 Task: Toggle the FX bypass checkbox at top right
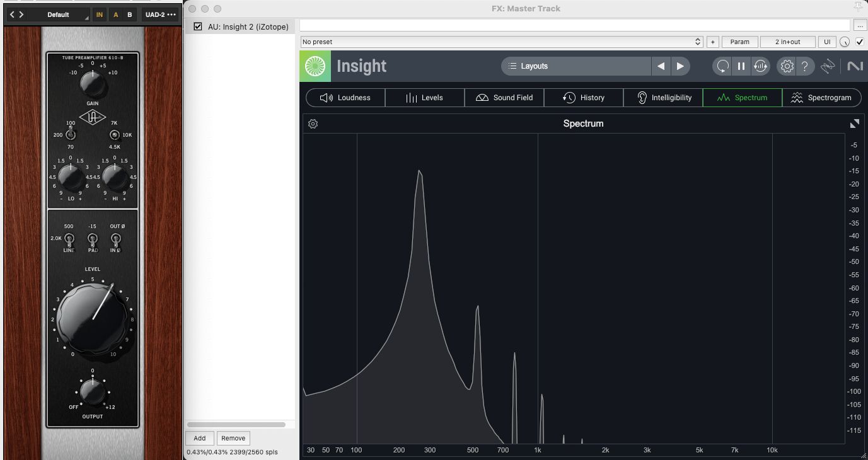(x=860, y=42)
